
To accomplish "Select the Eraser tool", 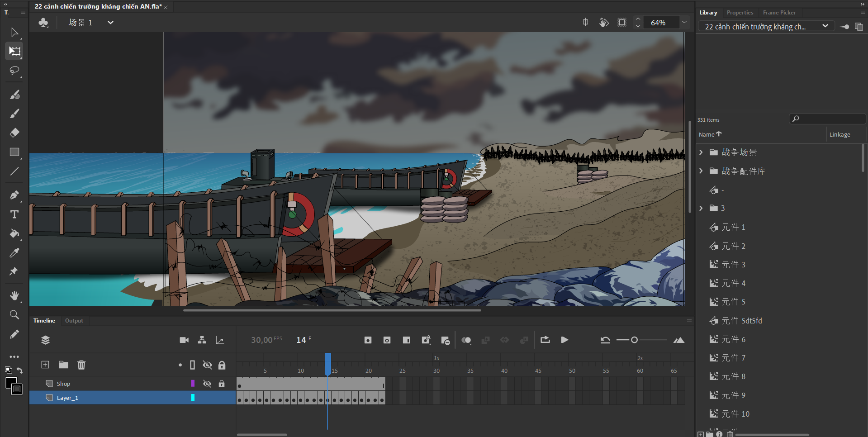I will tap(14, 133).
